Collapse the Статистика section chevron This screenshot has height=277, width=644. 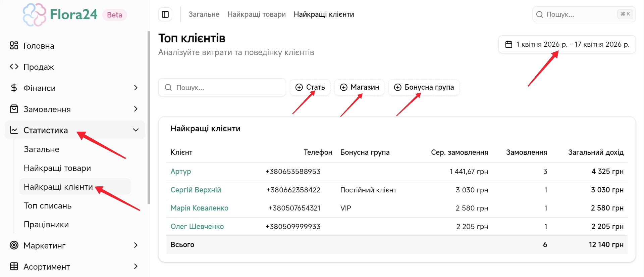tap(136, 130)
